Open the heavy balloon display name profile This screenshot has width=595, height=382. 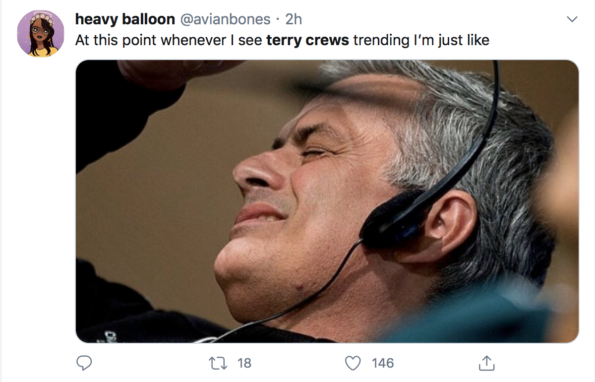(x=125, y=19)
